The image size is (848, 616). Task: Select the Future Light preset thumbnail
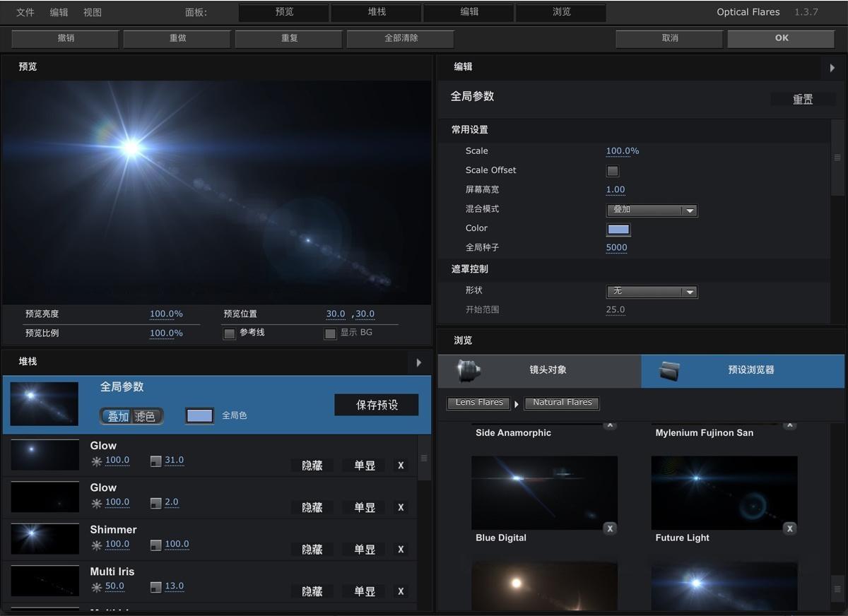724,492
